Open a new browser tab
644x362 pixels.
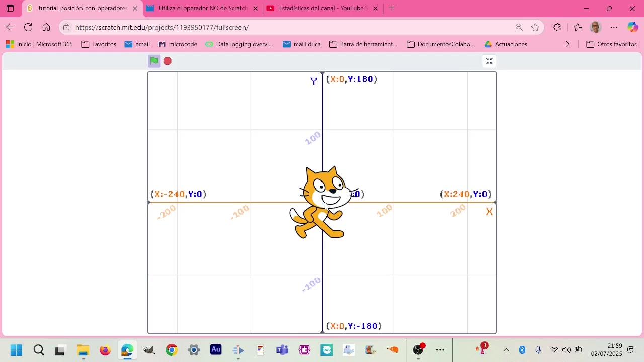point(392,8)
